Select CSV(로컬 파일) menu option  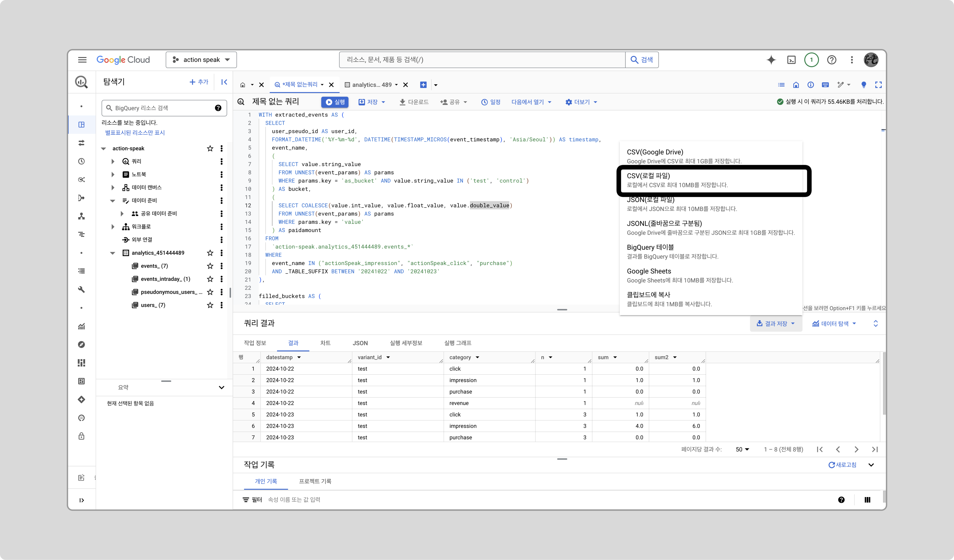point(711,180)
